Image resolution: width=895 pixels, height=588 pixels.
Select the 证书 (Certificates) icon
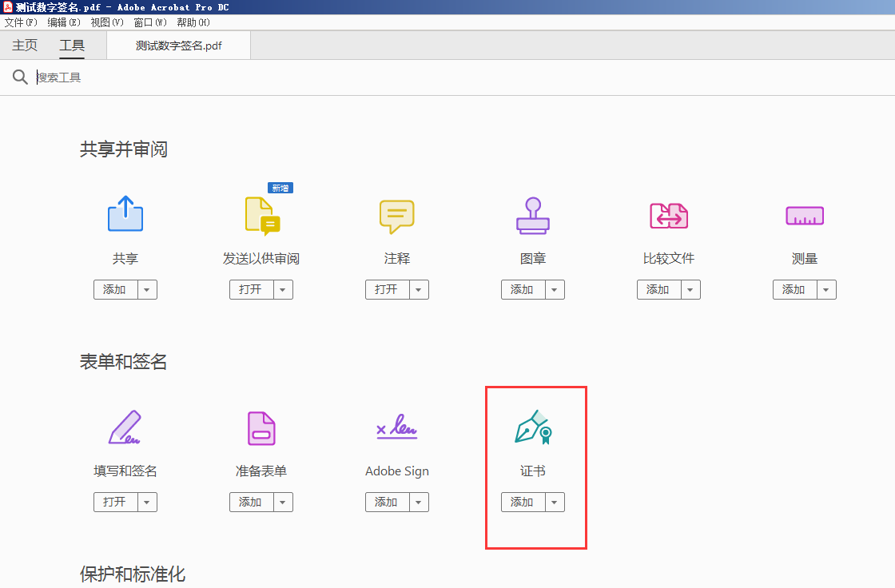(533, 427)
